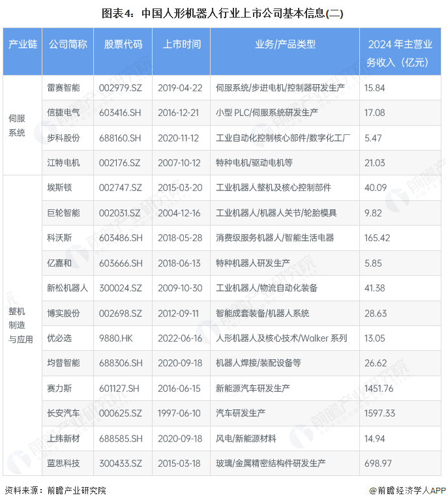Viewport: 446px width, 504px height.
Task: Click company name 信捷电气
Action: coord(63,113)
